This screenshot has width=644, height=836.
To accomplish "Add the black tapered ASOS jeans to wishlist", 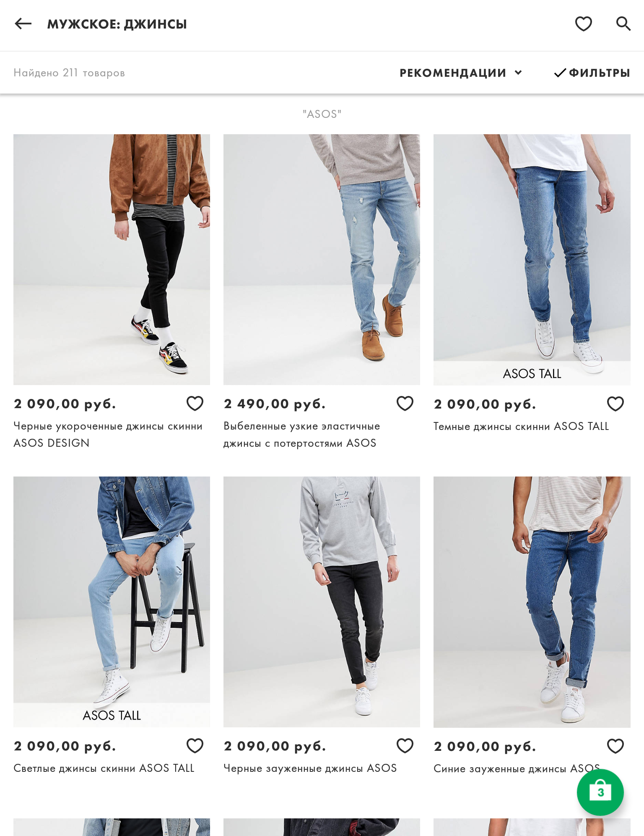I will coord(405,746).
